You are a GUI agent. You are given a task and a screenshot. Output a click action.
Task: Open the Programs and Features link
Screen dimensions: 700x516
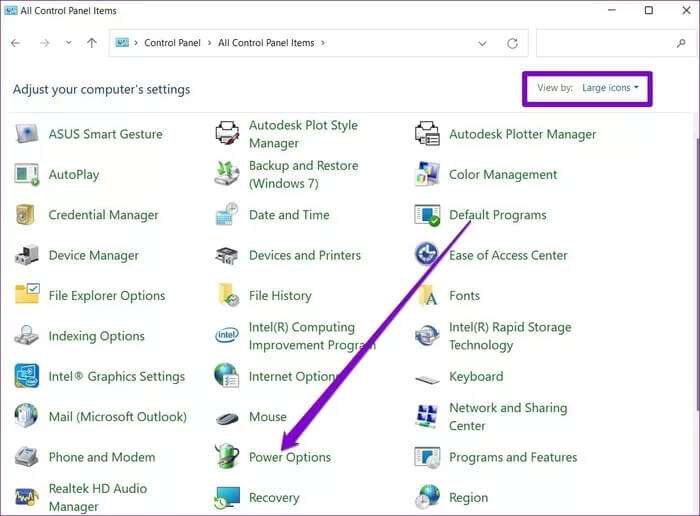(513, 457)
